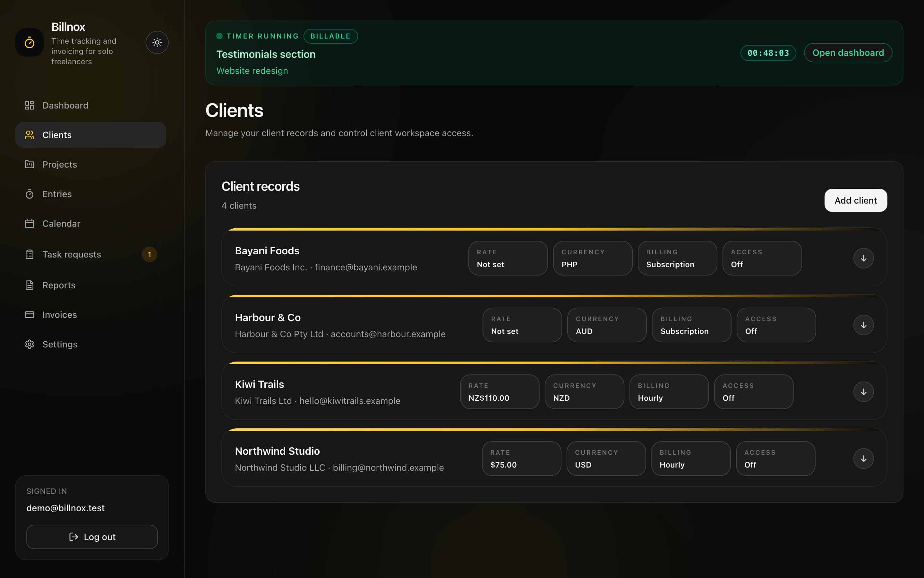Expand the Harbour & Co client row
This screenshot has width=924, height=578.
[x=864, y=325]
